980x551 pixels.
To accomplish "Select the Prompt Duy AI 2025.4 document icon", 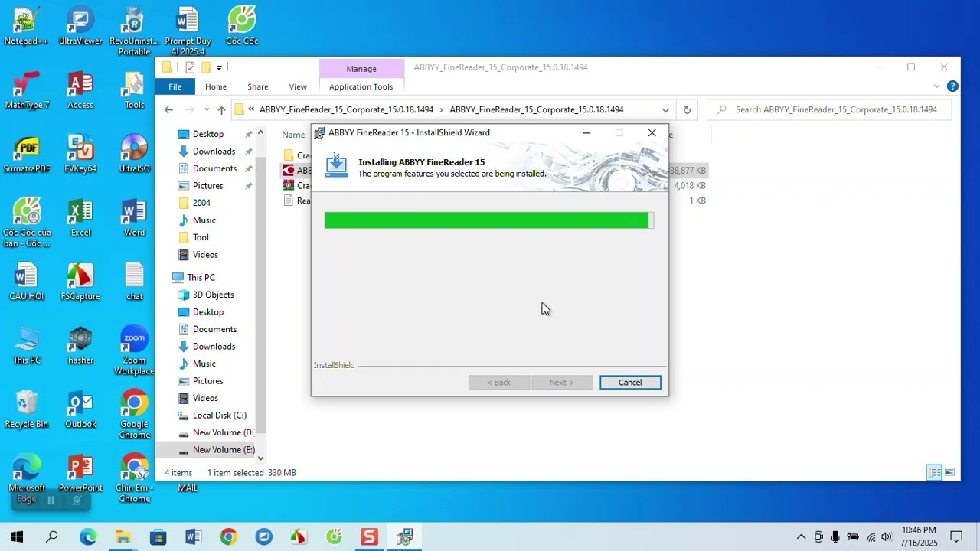I will point(188,32).
